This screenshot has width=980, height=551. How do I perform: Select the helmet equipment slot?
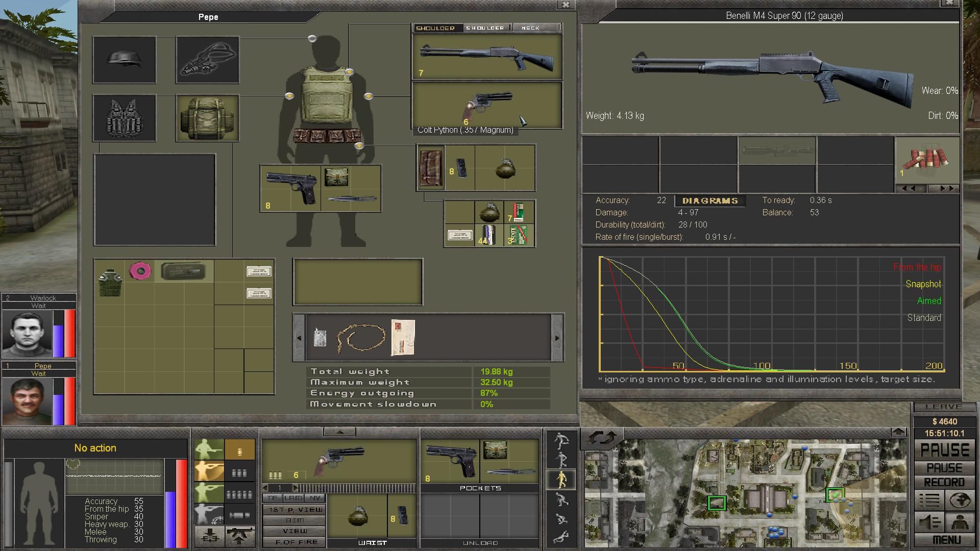coord(124,60)
